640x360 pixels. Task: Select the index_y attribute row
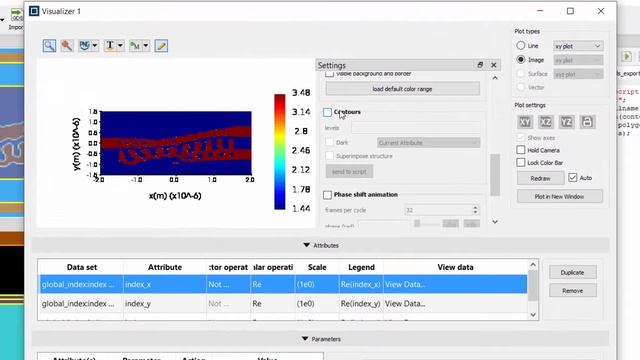click(283, 304)
